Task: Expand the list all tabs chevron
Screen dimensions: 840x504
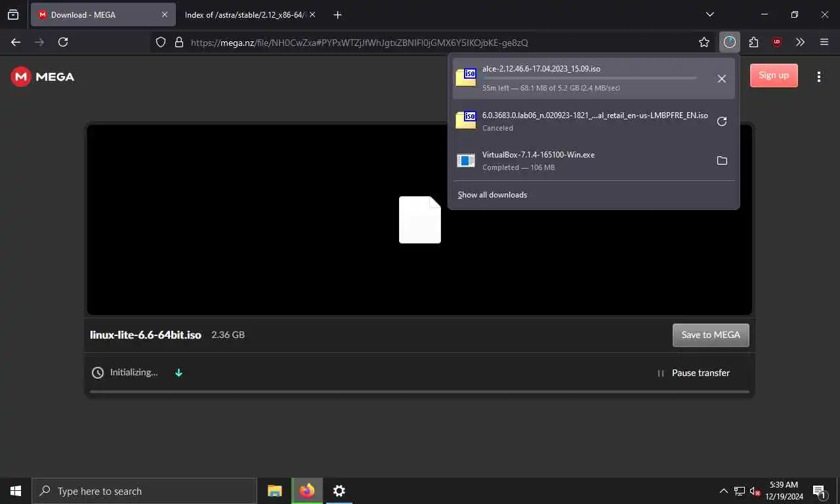Action: pyautogui.click(x=709, y=14)
